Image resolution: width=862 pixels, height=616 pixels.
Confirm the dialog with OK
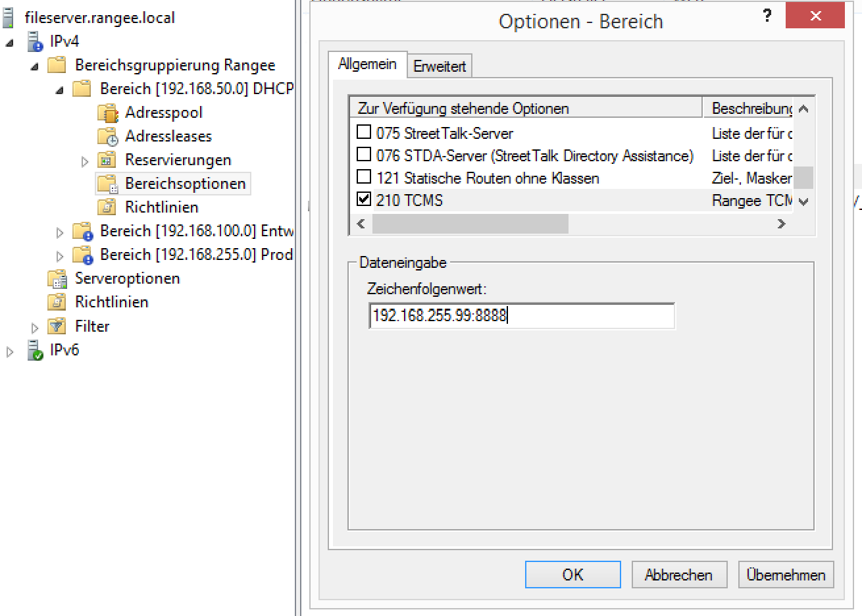[x=572, y=575]
